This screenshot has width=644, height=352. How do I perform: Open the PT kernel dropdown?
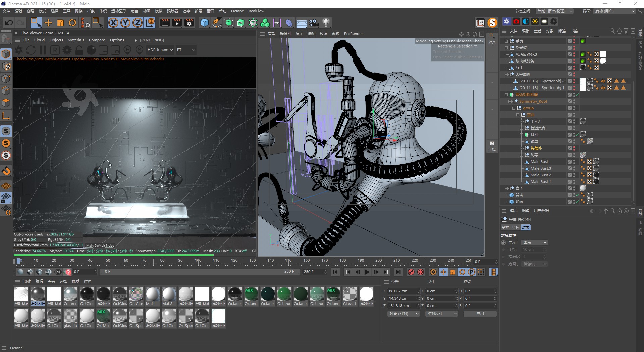[x=186, y=50]
